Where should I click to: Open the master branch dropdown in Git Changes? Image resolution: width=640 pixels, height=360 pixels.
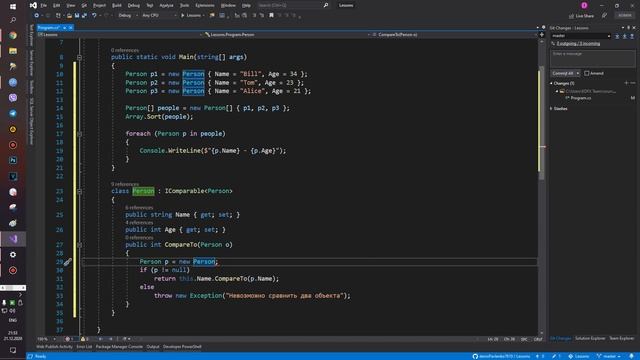pyautogui.click(x=581, y=36)
